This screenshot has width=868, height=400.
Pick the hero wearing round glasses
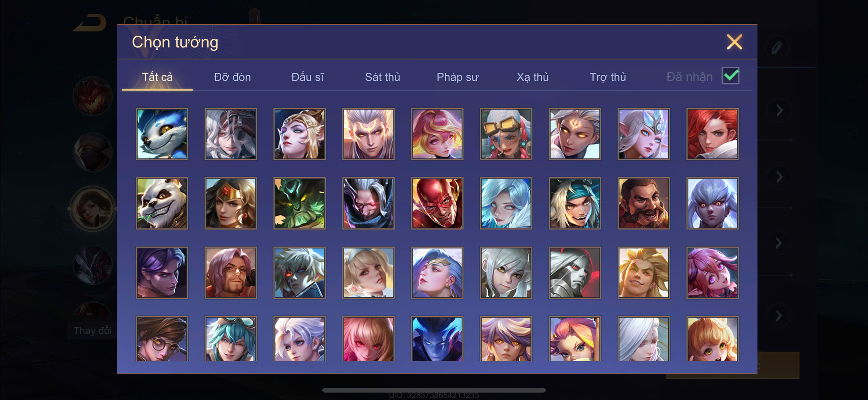tap(162, 339)
